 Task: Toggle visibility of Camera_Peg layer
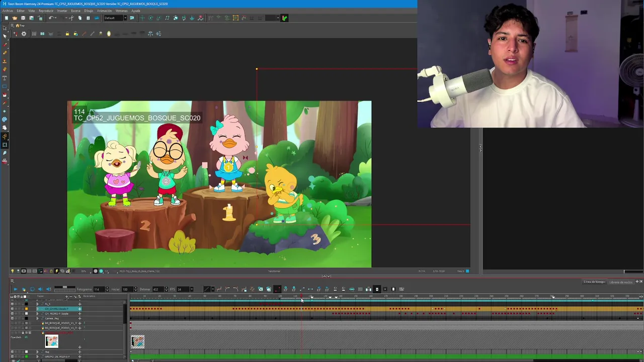[x=12, y=318]
